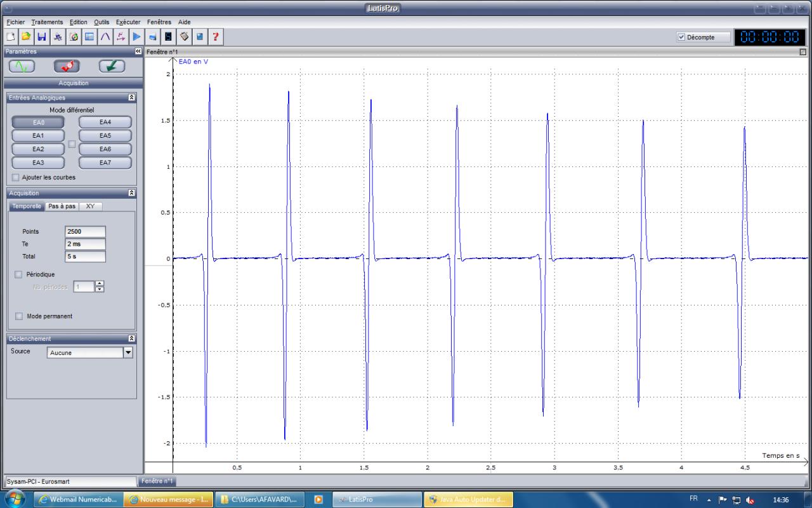This screenshot has width=812, height=508.
Task: Collapse the Entrées Analogiques section
Action: tap(131, 98)
